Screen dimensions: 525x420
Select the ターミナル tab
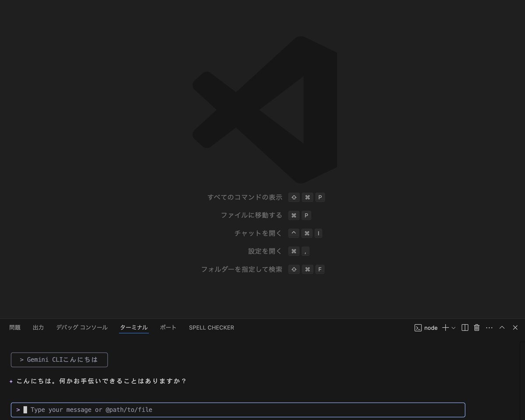point(134,328)
